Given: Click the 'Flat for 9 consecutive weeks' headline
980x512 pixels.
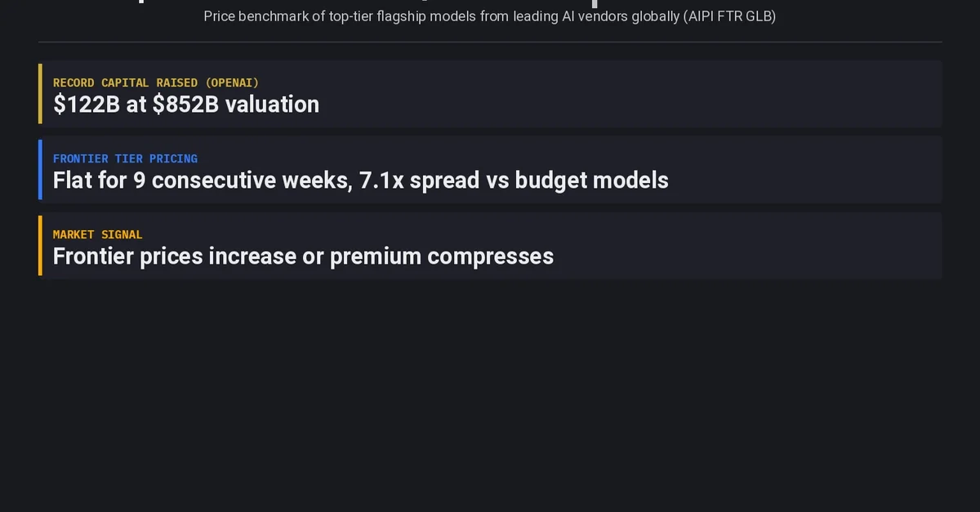Looking at the screenshot, I should [201, 180].
